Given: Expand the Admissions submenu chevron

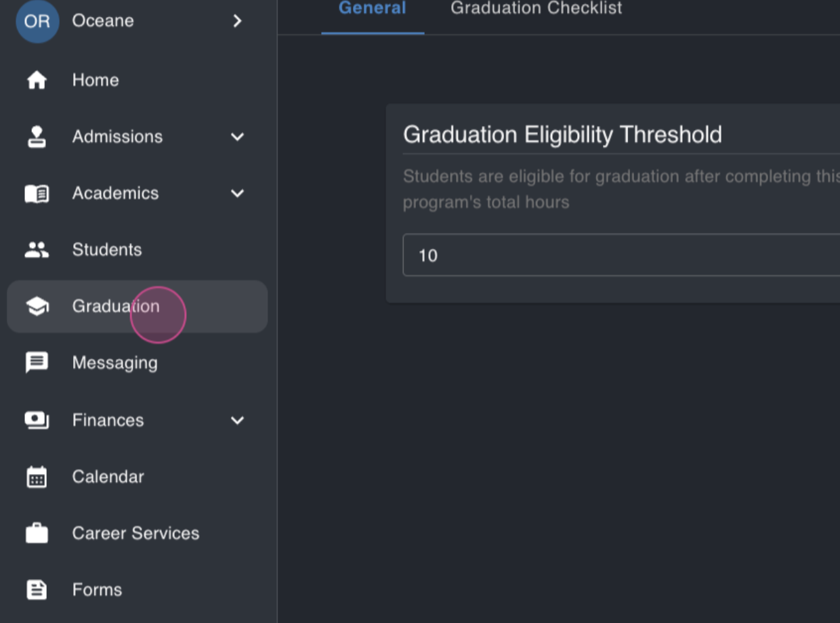Looking at the screenshot, I should (x=237, y=137).
